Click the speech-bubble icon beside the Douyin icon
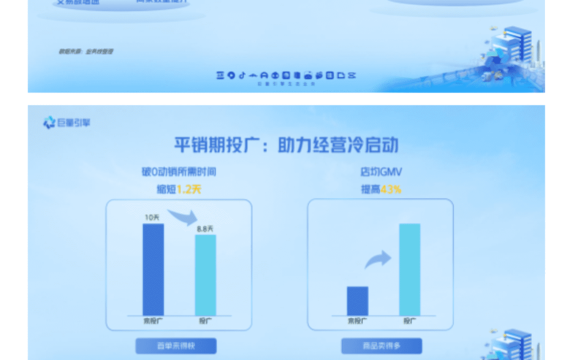Viewport: 570px width, 360px height. (231, 75)
